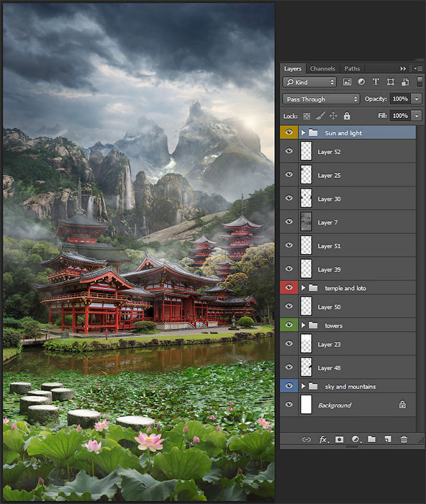This screenshot has height=504, width=426.
Task: Open the Pass Through blend mode dropdown
Action: pos(321,99)
